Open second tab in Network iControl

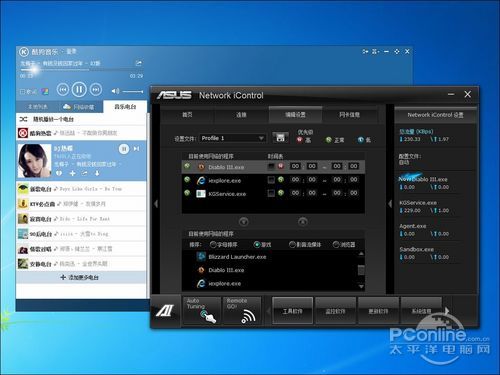tap(241, 115)
